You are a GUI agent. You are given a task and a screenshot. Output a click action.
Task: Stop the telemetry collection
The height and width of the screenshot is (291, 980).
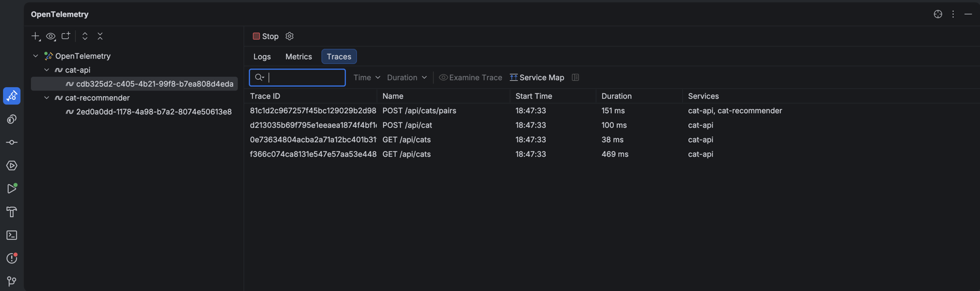click(266, 36)
